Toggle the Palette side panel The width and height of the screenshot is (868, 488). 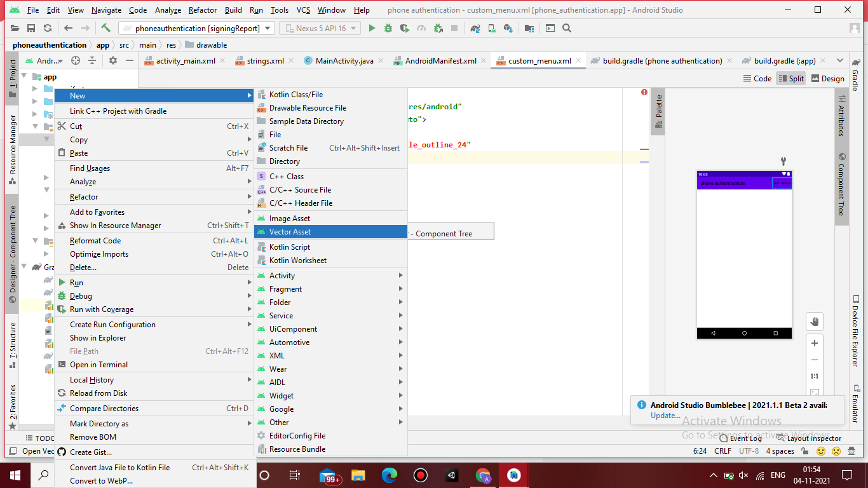[658, 112]
